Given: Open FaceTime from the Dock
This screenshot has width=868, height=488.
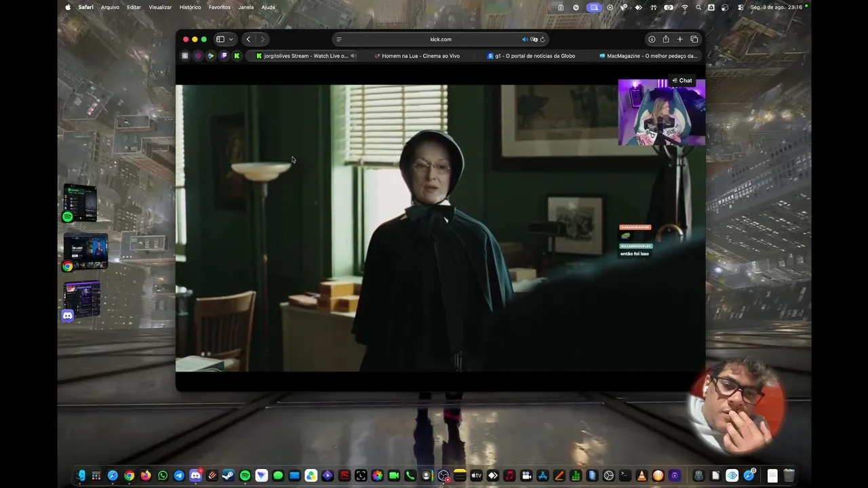Looking at the screenshot, I should pyautogui.click(x=393, y=476).
